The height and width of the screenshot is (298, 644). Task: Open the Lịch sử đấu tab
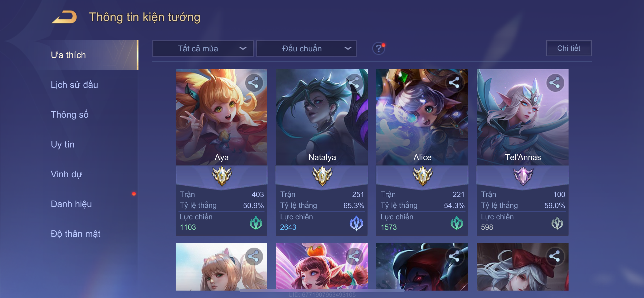[x=74, y=85]
